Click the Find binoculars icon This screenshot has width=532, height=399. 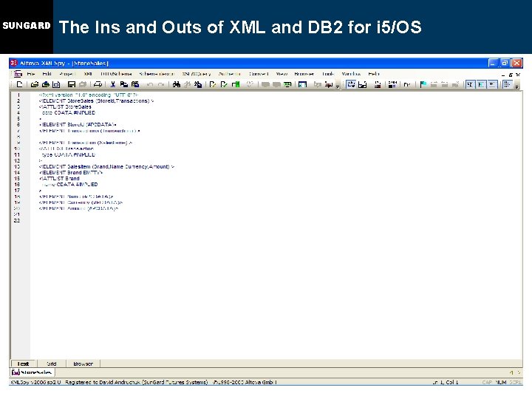(x=177, y=84)
